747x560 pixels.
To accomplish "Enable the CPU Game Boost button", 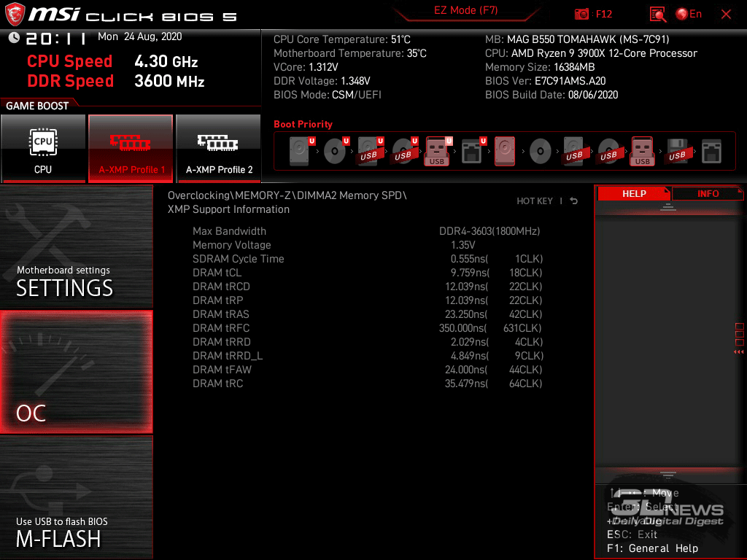I will [x=43, y=147].
